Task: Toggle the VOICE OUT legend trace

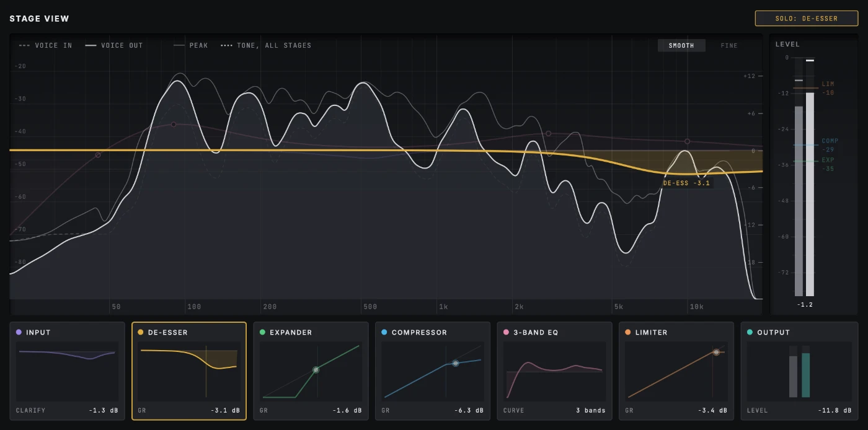Action: pyautogui.click(x=114, y=45)
